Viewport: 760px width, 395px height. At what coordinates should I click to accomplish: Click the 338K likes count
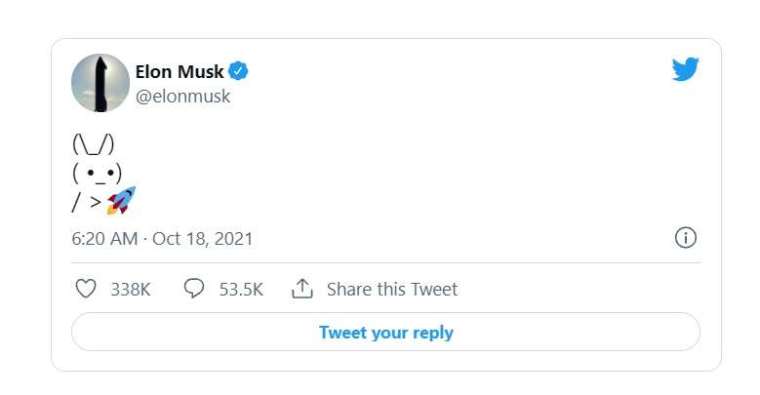[x=130, y=290]
